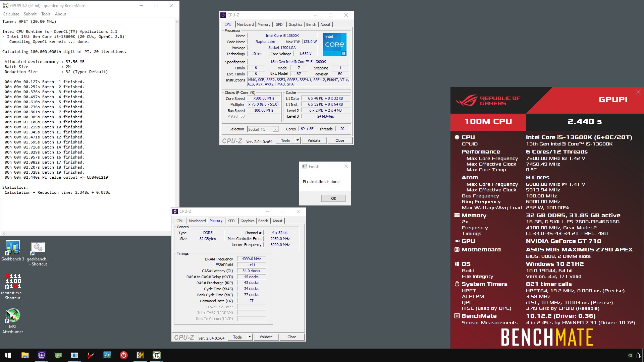Click Tools button in lower CPU-Z
This screenshot has width=644, height=362.
tap(237, 337)
